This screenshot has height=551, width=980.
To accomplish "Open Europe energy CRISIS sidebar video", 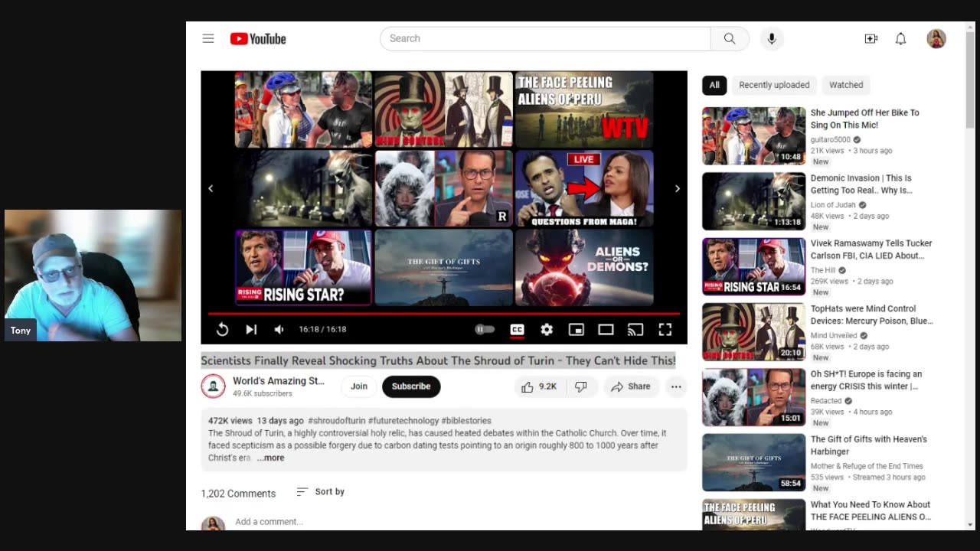I will (x=866, y=380).
